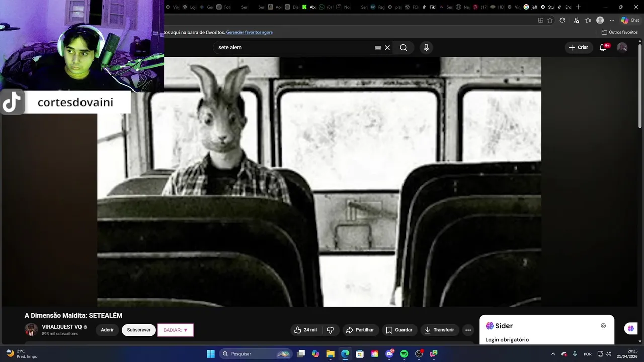This screenshot has width=644, height=362.
Task: Open Sider panel settings icon
Action: pyautogui.click(x=603, y=326)
